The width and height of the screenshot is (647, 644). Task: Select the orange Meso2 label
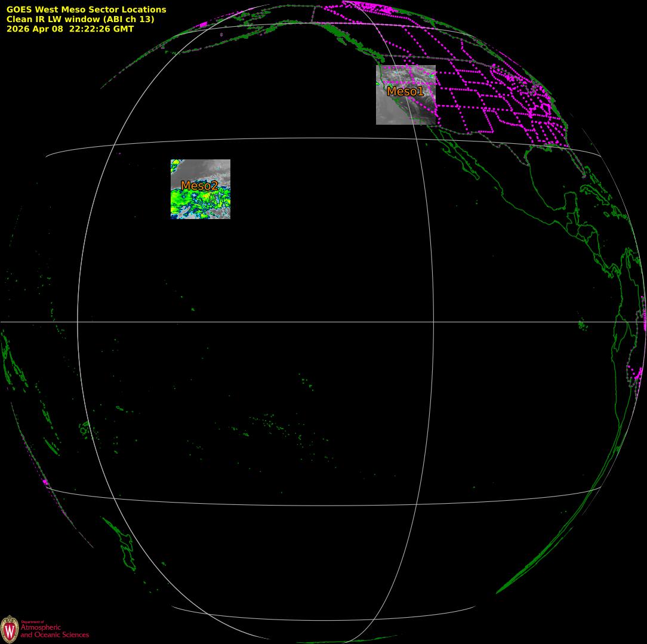[199, 186]
